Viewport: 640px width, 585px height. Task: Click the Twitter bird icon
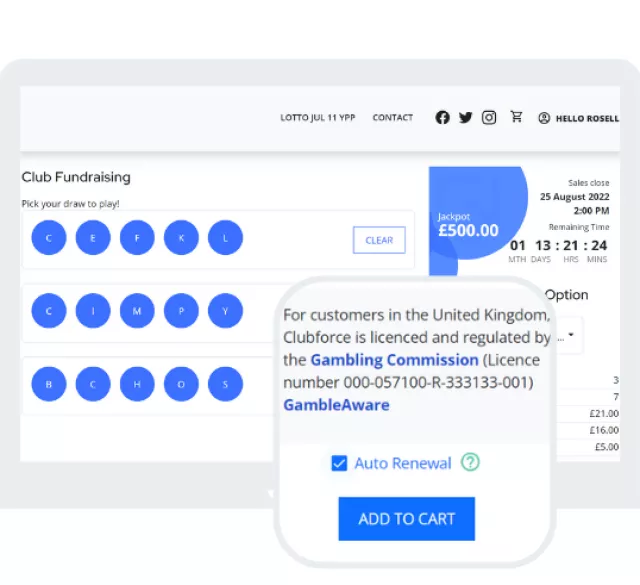pyautogui.click(x=465, y=118)
